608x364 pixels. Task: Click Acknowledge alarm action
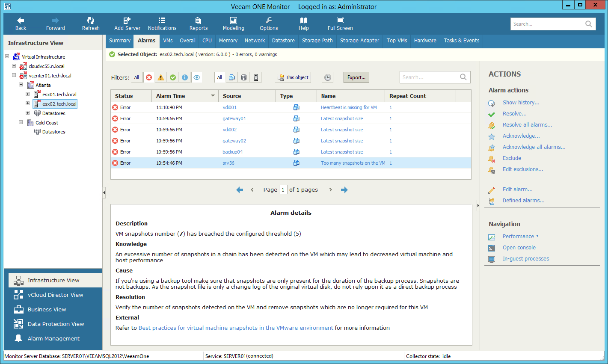pyautogui.click(x=521, y=136)
